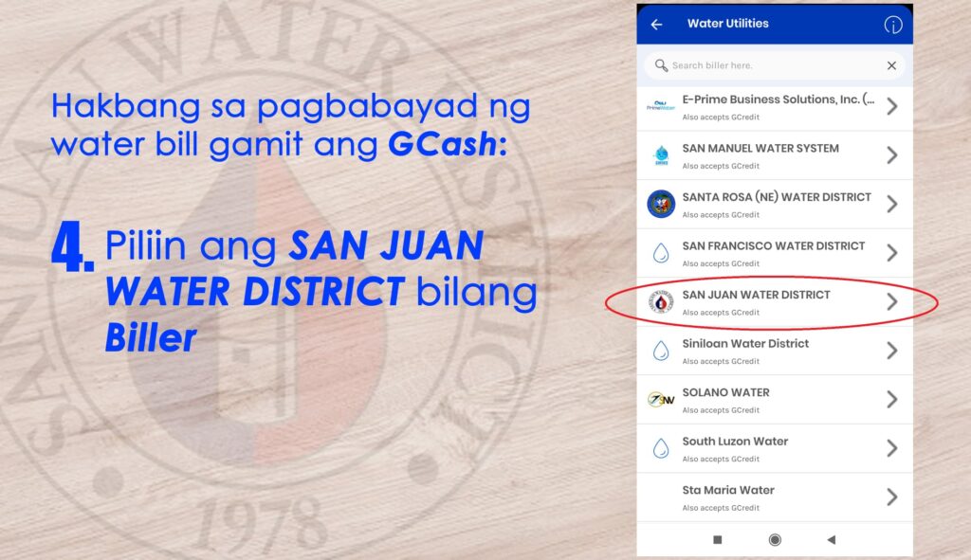Open Siniloan Water District chevron

[891, 351]
